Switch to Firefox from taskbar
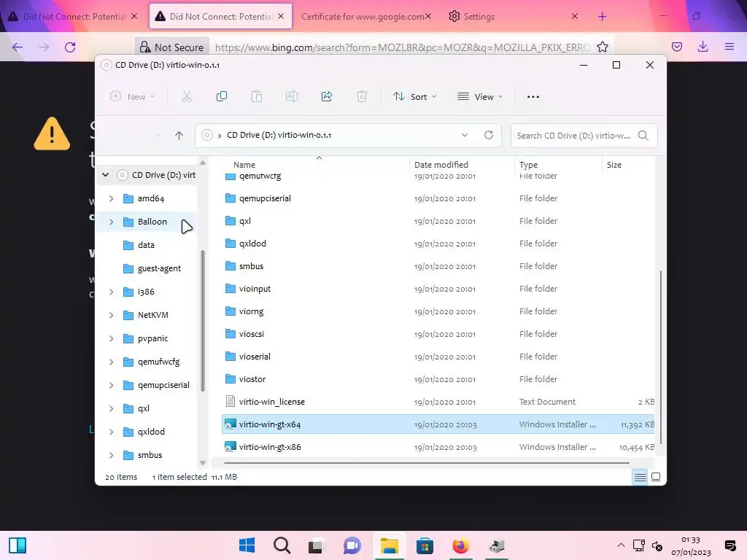The image size is (747, 560). click(460, 545)
